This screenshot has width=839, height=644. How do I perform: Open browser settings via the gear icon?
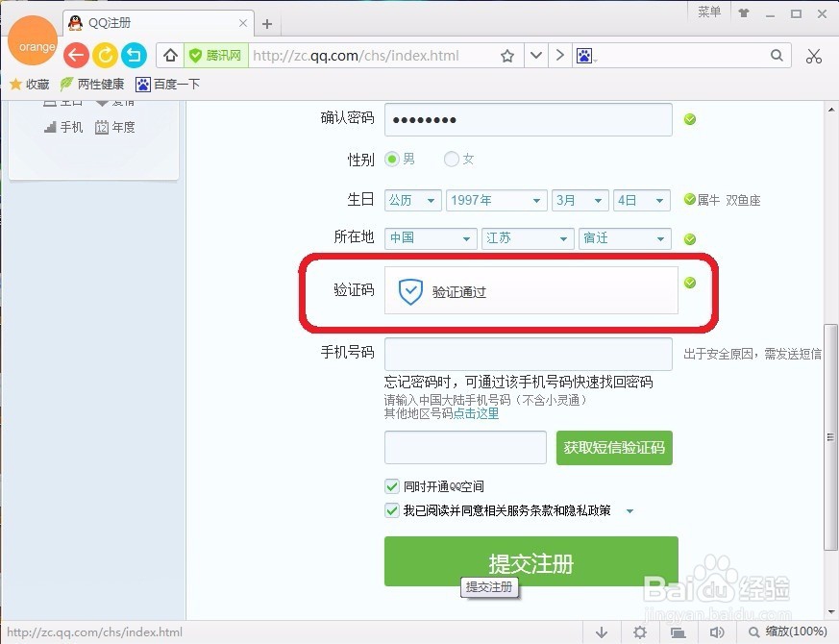coord(640,632)
